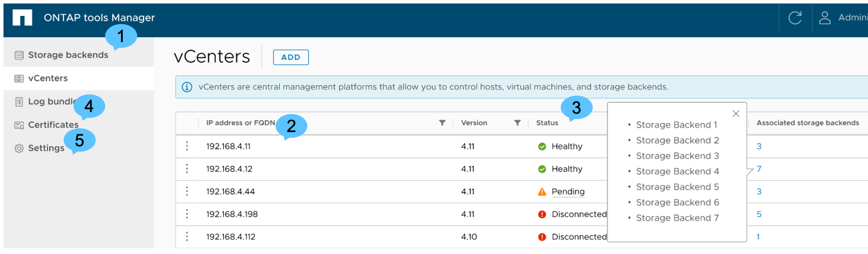This screenshot has height=254, width=868.
Task: Expand row options for 192.168.4.44
Action: 187,191
